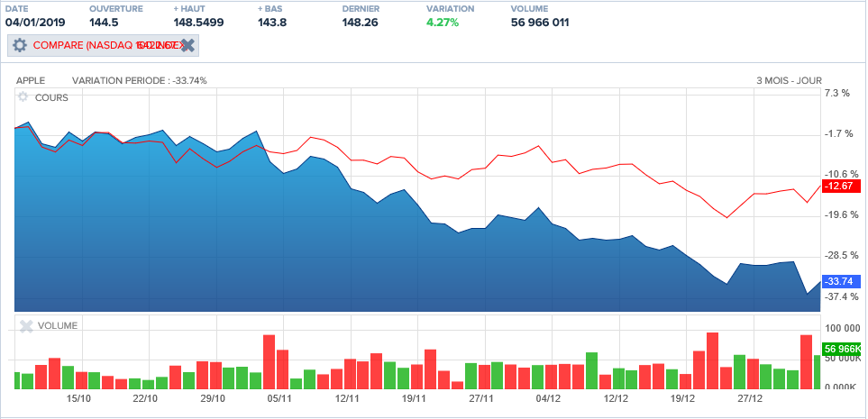Click the 04/12 date axis label

tap(549, 398)
